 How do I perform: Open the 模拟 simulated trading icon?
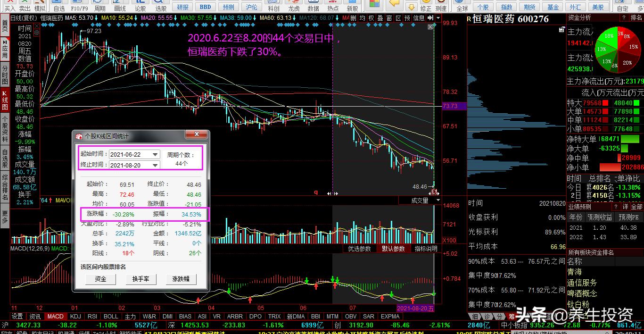coord(40,6)
